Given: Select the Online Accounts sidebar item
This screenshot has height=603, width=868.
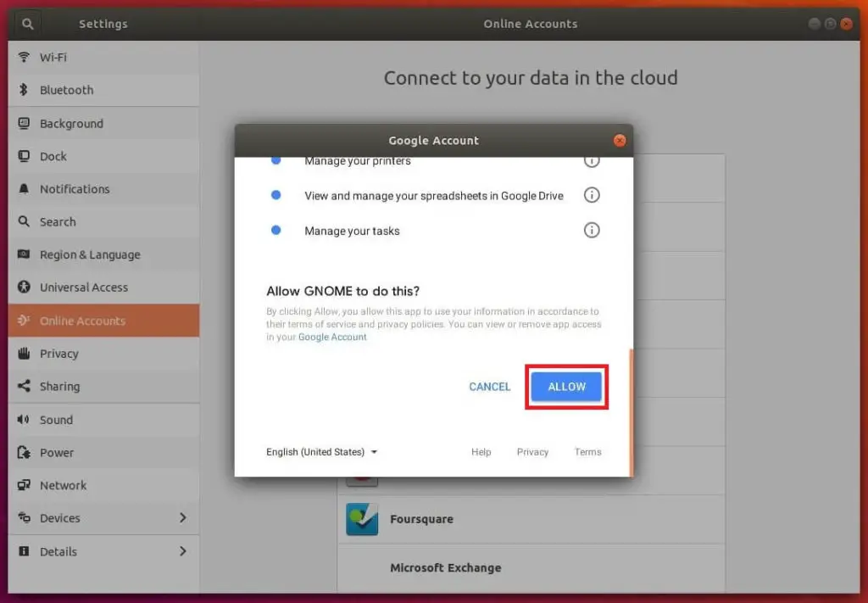Looking at the screenshot, I should tap(103, 320).
